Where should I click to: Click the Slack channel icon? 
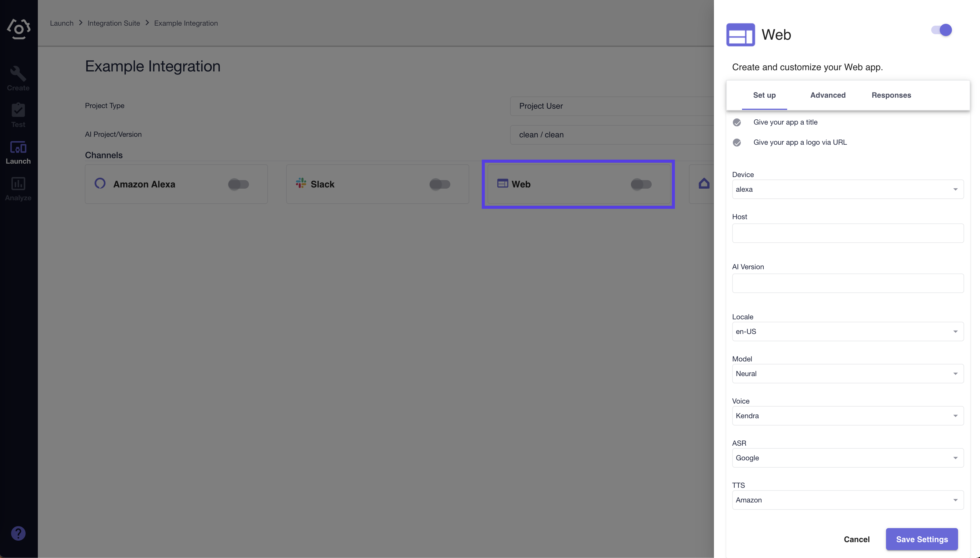tap(301, 183)
